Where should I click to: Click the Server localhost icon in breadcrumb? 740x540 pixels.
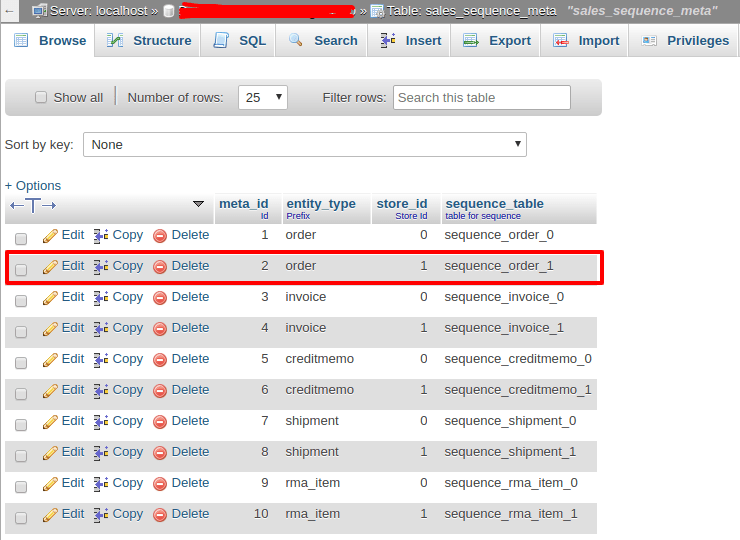coord(40,10)
